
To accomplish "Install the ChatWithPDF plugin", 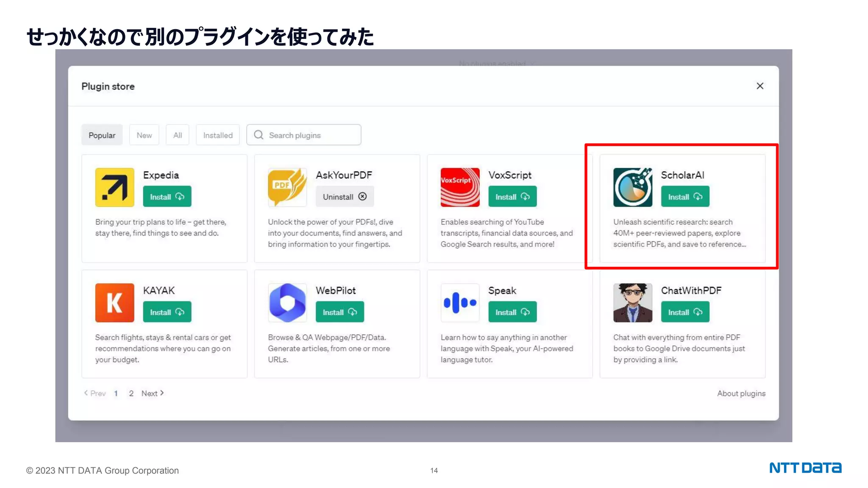I will coord(685,312).
